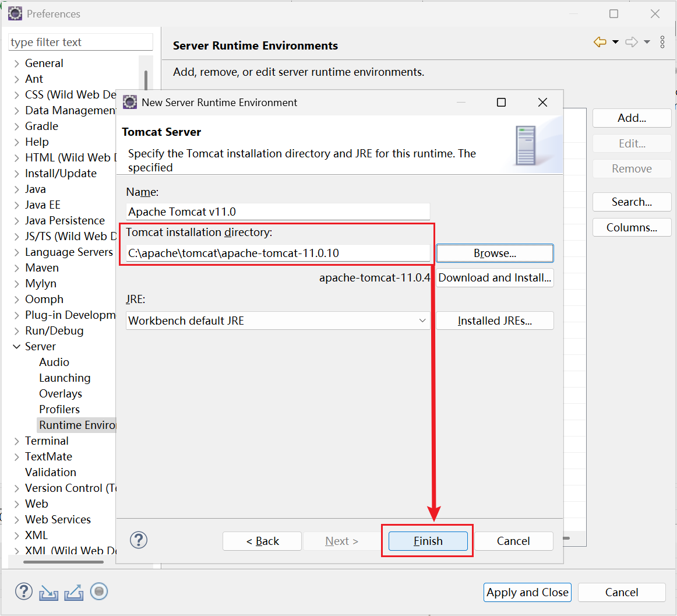Select the Data Management category
Screen dimensions: 677x616
click(70, 111)
